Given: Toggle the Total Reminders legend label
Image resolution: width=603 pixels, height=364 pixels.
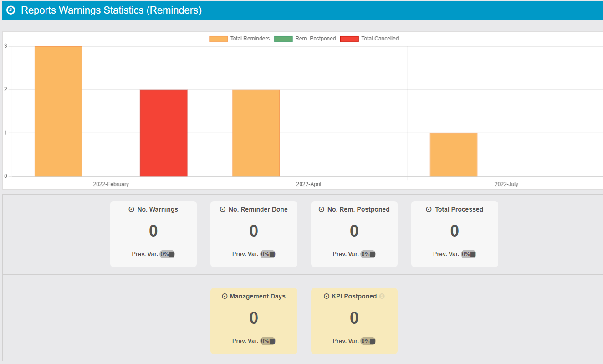Looking at the screenshot, I should [250, 39].
